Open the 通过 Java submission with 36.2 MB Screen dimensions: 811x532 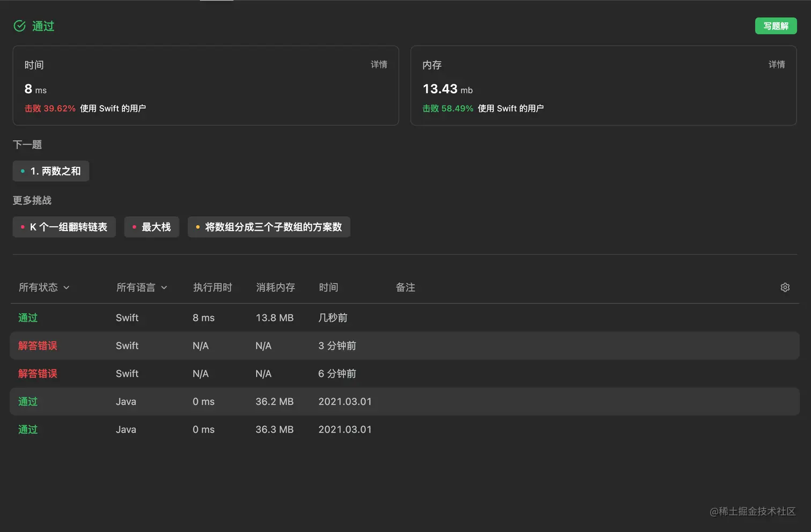pos(405,401)
